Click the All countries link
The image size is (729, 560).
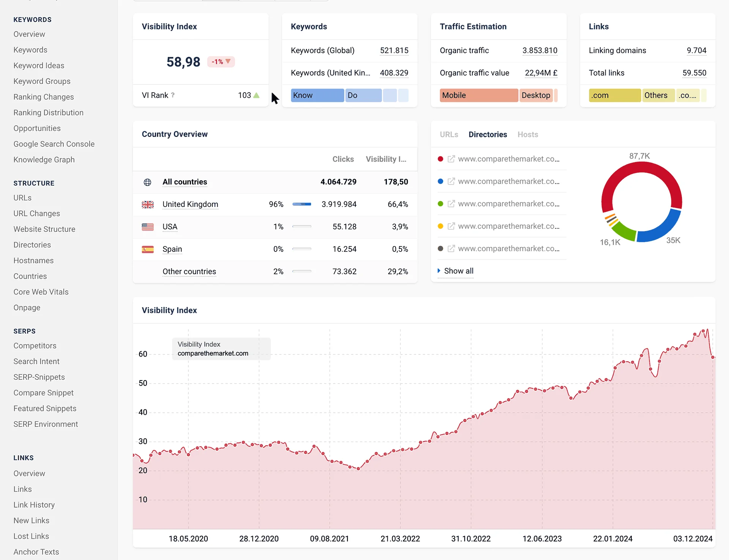(185, 182)
